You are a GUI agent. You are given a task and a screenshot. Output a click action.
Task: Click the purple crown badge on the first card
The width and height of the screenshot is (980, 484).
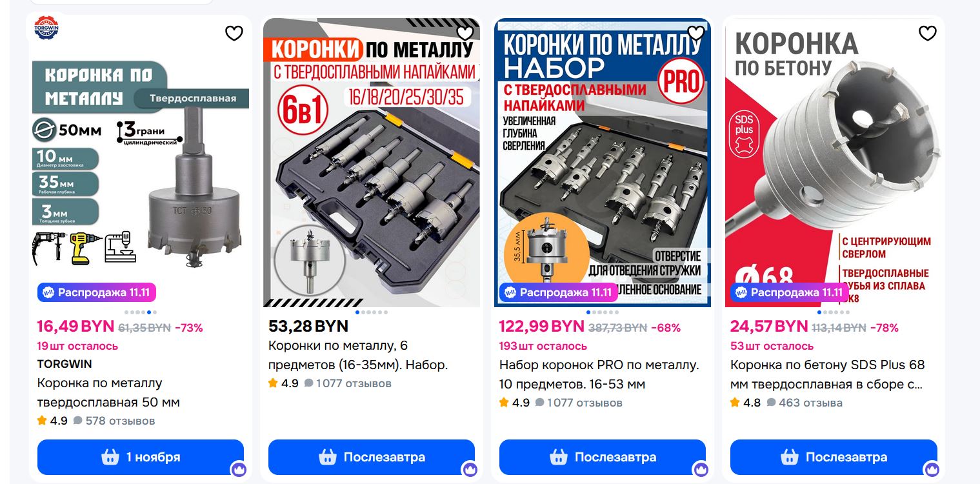[239, 469]
